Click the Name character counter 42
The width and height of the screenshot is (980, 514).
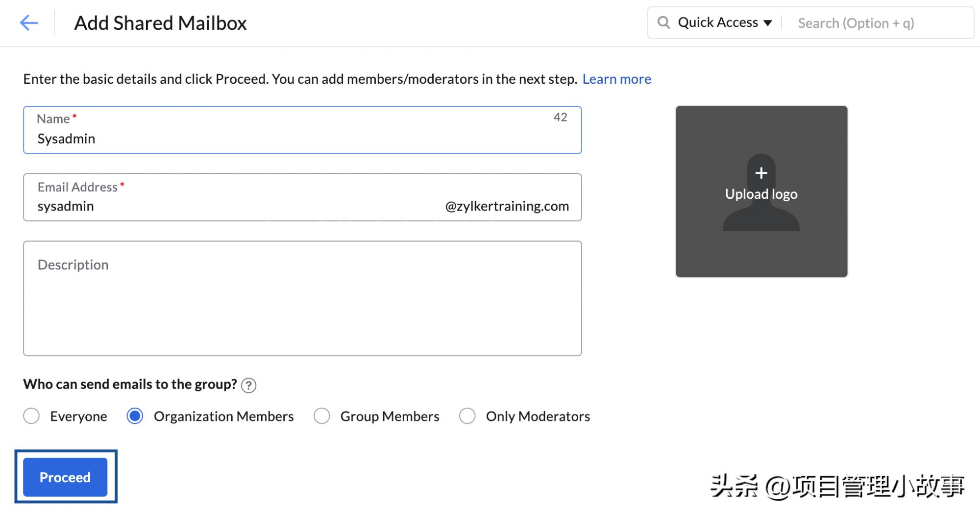pyautogui.click(x=560, y=117)
